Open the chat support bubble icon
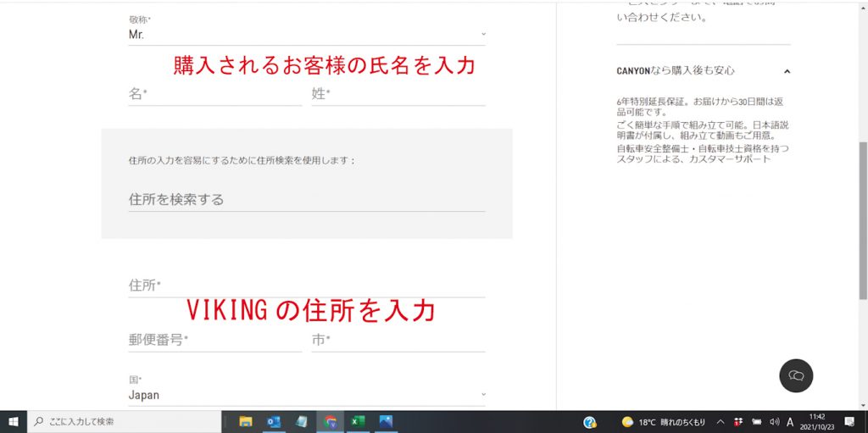 pos(796,375)
